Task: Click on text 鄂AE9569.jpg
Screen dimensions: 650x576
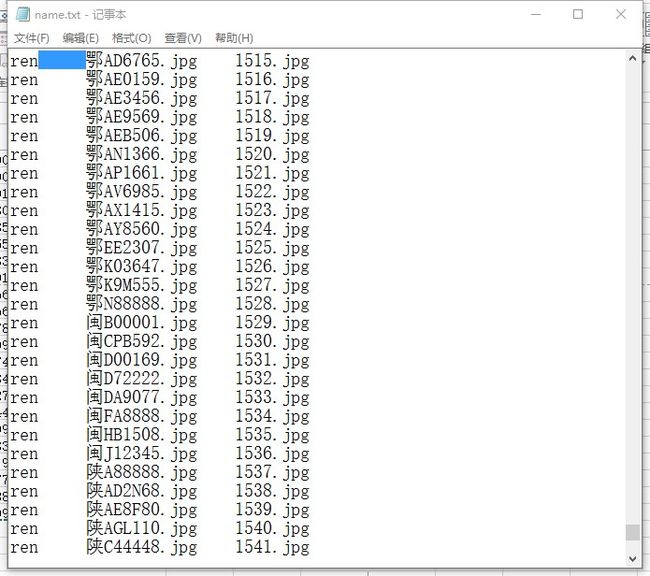Action: 142,117
